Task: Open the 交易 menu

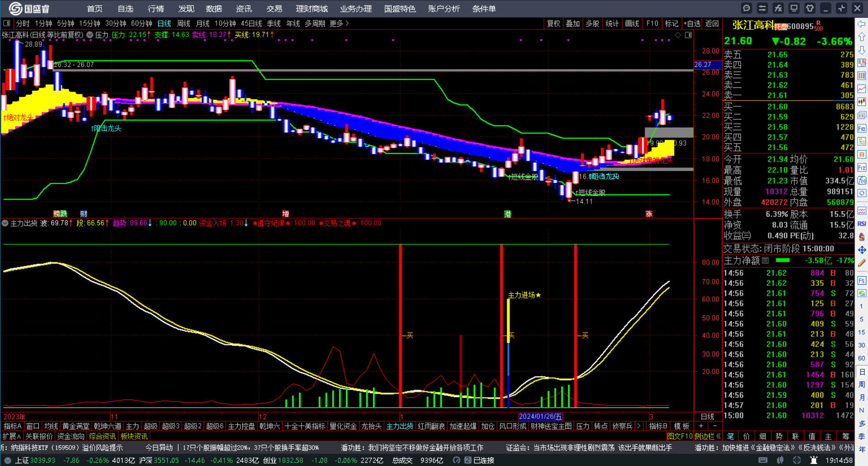Action: click(x=274, y=9)
